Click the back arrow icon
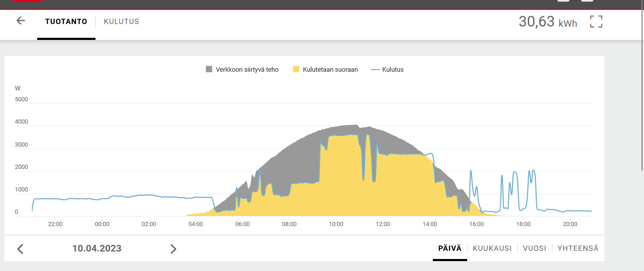Screen dimensions: 644x271 pyautogui.click(x=21, y=21)
